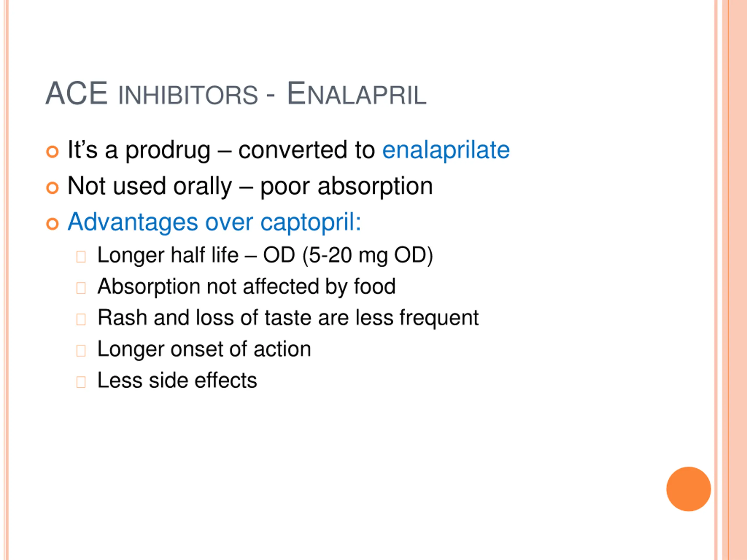Click the 'Advantages over captopril:' heading
Screen dimensions: 747x560
point(214,222)
